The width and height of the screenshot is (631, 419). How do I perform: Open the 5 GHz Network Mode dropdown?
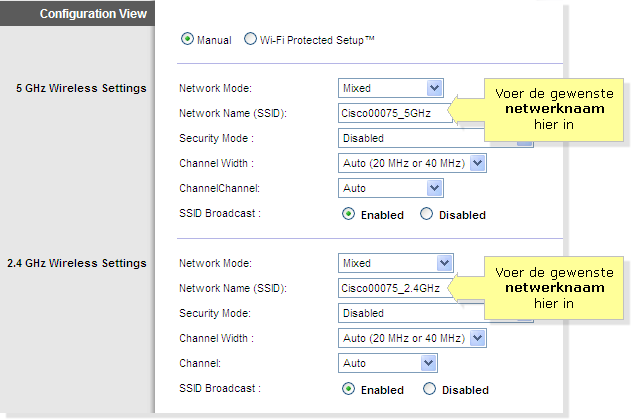pos(391,88)
